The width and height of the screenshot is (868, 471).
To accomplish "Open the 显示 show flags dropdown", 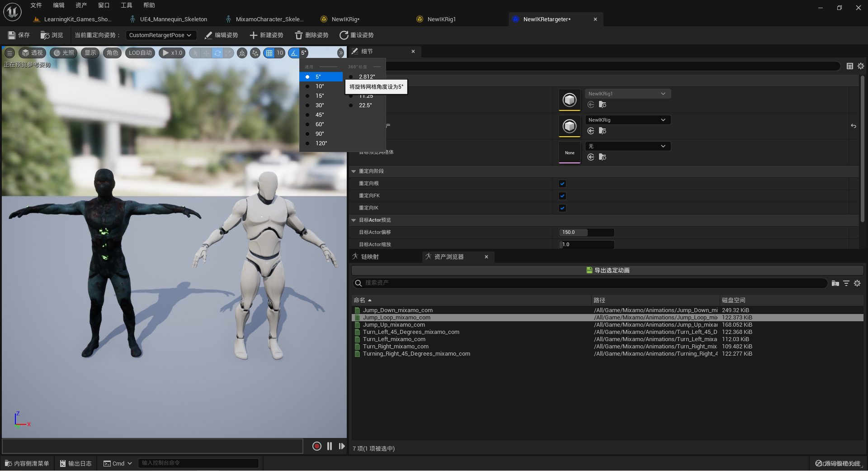I will click(90, 53).
